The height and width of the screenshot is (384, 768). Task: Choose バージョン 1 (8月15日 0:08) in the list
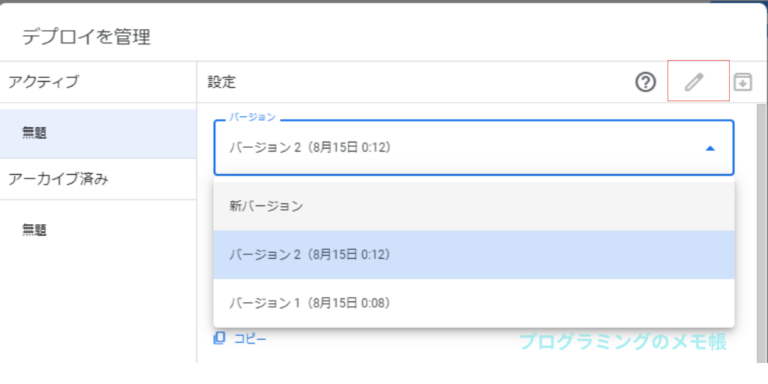(474, 303)
